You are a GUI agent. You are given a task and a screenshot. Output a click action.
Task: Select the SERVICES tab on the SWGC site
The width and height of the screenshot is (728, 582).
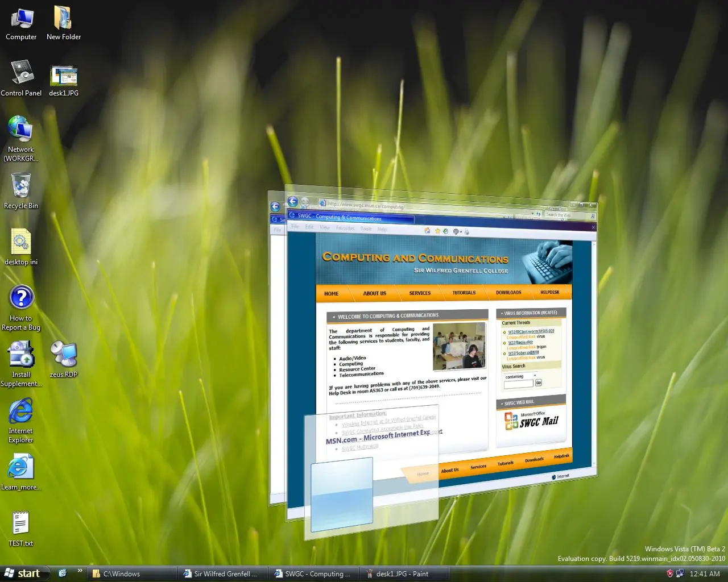pos(420,293)
